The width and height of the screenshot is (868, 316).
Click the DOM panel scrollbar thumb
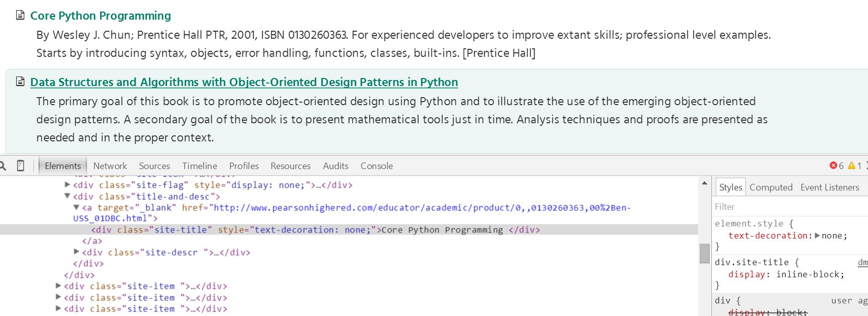point(704,253)
